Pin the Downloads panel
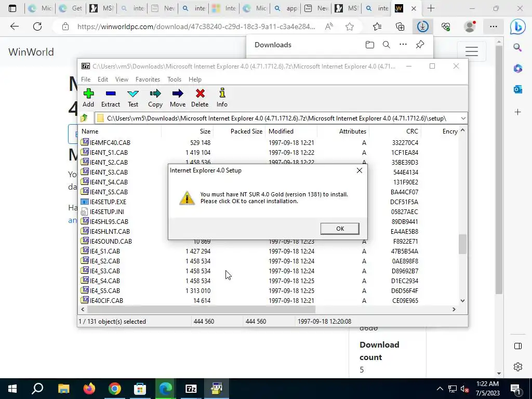This screenshot has width=532, height=399. [420, 45]
